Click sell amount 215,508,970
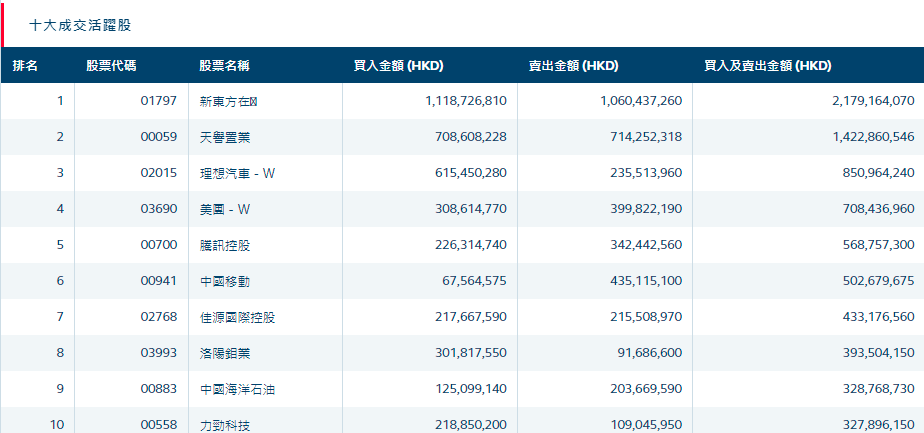924x433 pixels. pyautogui.click(x=646, y=317)
